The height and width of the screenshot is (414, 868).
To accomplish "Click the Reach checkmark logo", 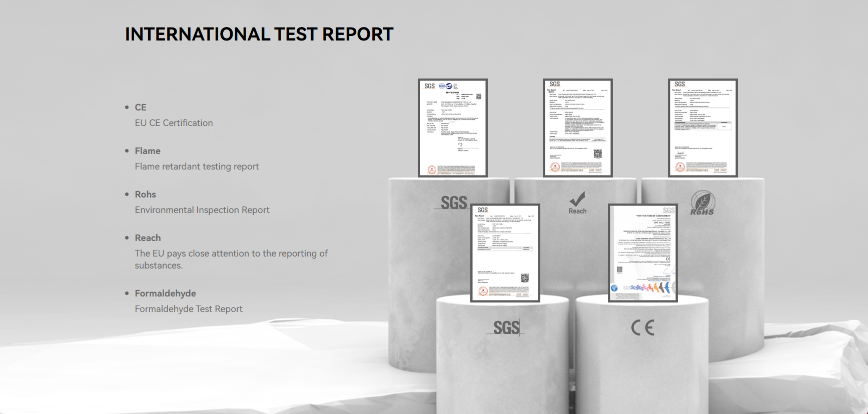I will point(577,203).
